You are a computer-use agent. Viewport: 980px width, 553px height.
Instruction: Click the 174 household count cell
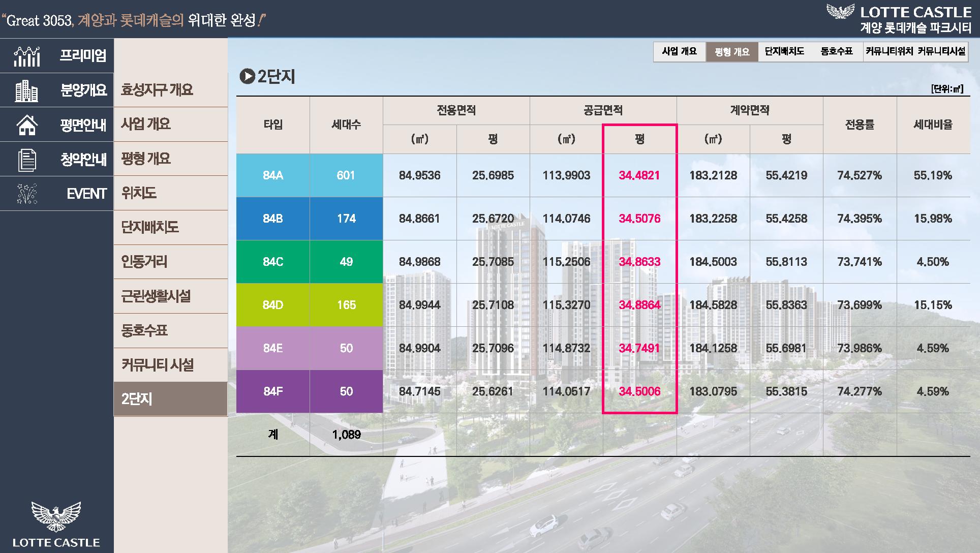click(x=346, y=219)
